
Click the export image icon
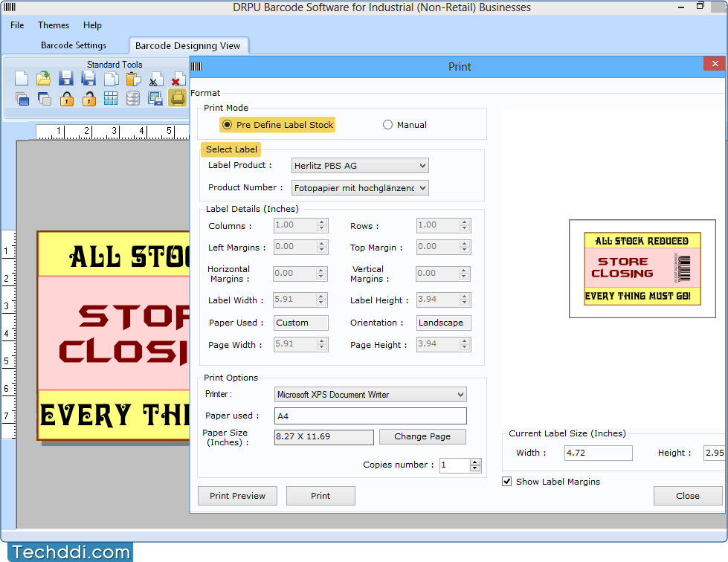[155, 98]
